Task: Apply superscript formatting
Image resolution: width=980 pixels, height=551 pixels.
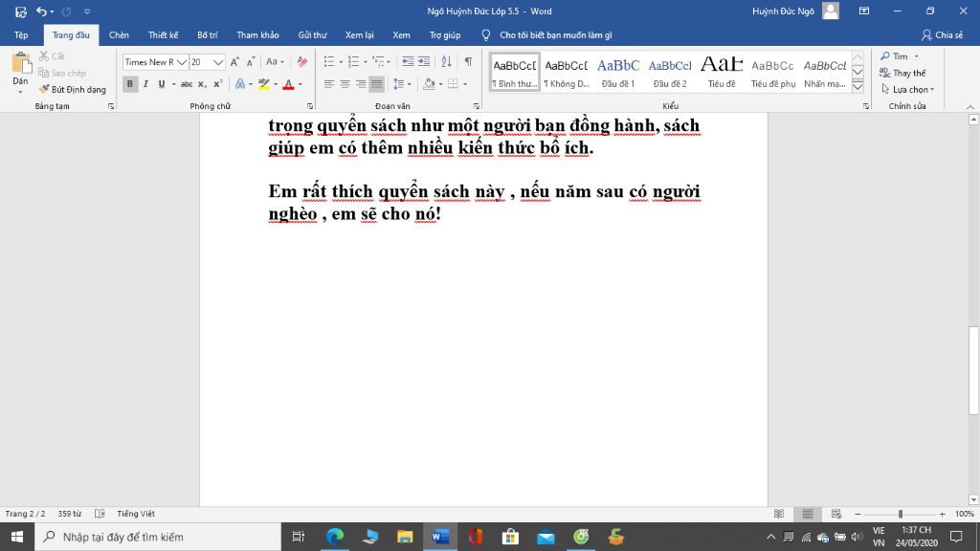Action: pos(217,84)
